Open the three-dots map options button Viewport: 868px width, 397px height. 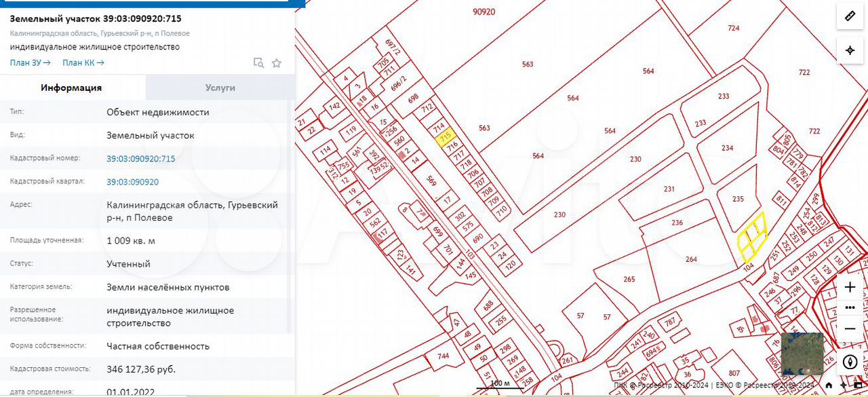(850, 307)
